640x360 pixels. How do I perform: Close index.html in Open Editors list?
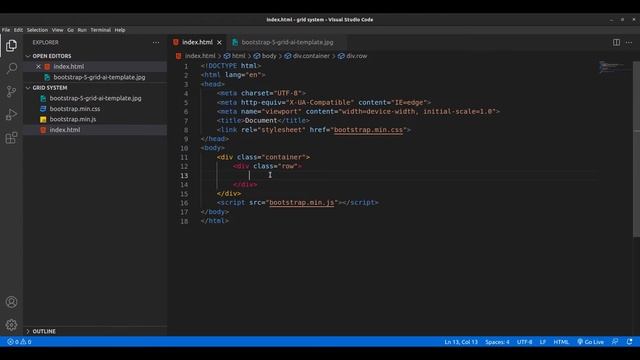click(x=38, y=67)
